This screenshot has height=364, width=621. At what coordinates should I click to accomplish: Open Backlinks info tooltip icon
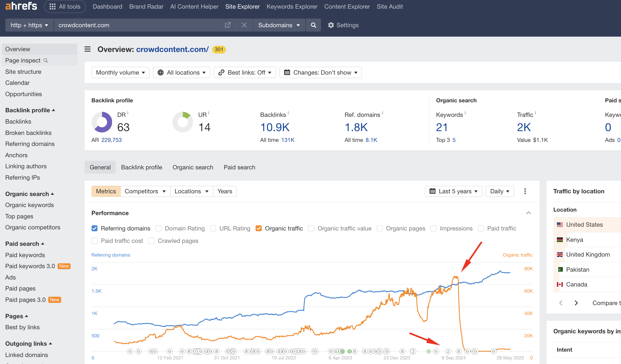pyautogui.click(x=288, y=113)
